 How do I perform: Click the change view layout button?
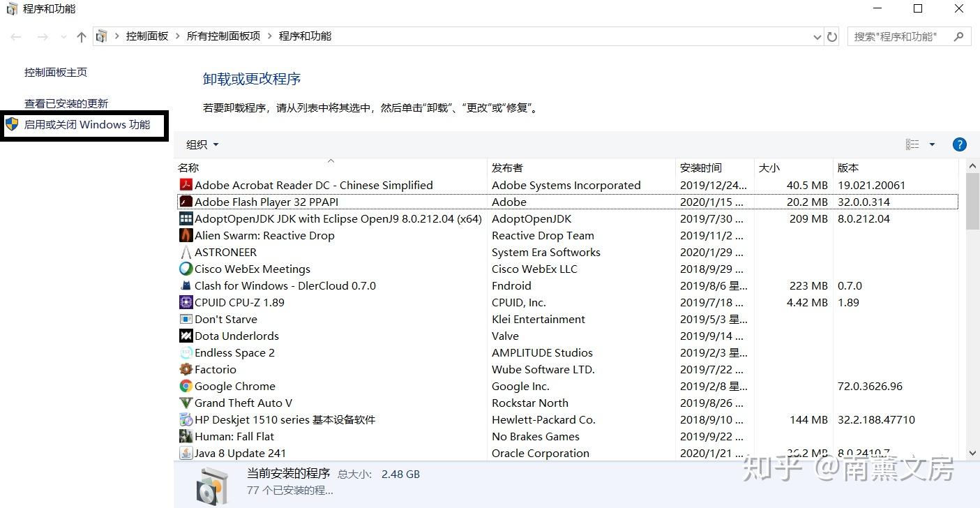tap(912, 144)
